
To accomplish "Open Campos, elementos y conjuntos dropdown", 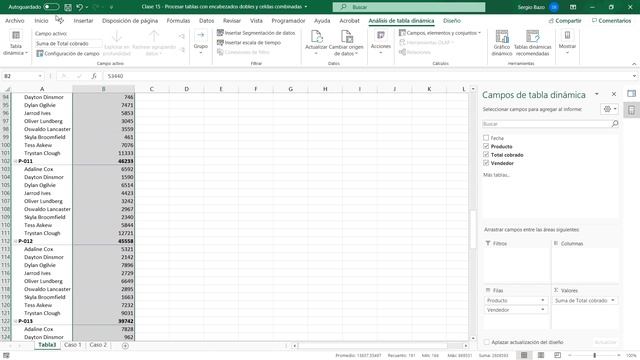I will click(x=440, y=33).
